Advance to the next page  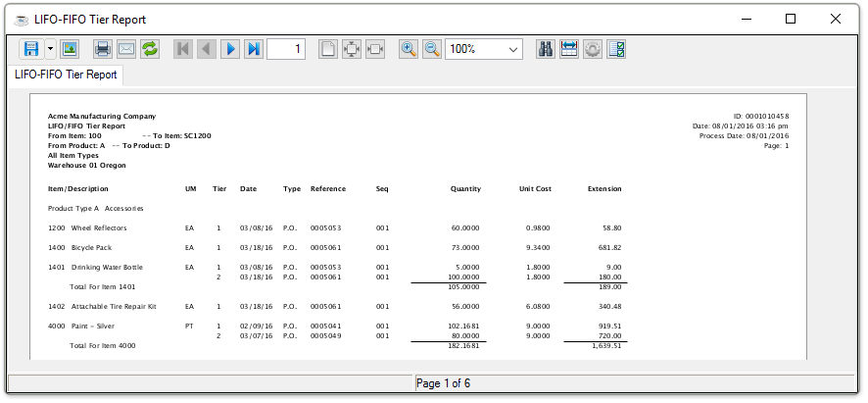click(x=230, y=49)
